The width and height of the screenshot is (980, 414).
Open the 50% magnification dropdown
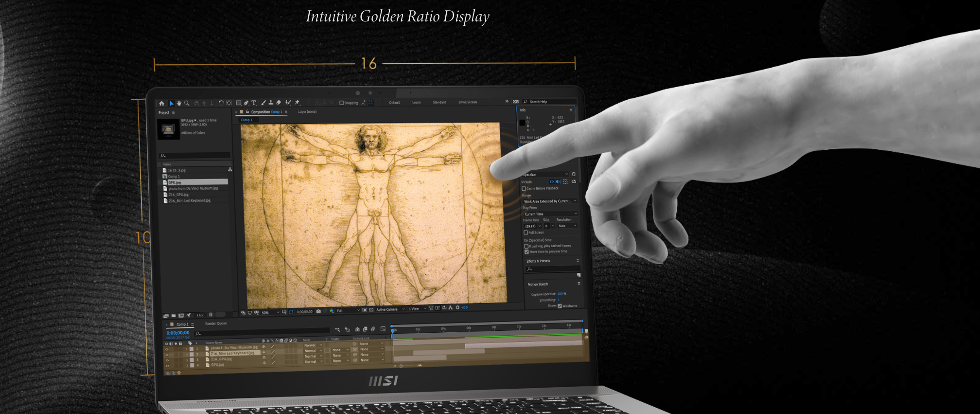[x=270, y=312]
